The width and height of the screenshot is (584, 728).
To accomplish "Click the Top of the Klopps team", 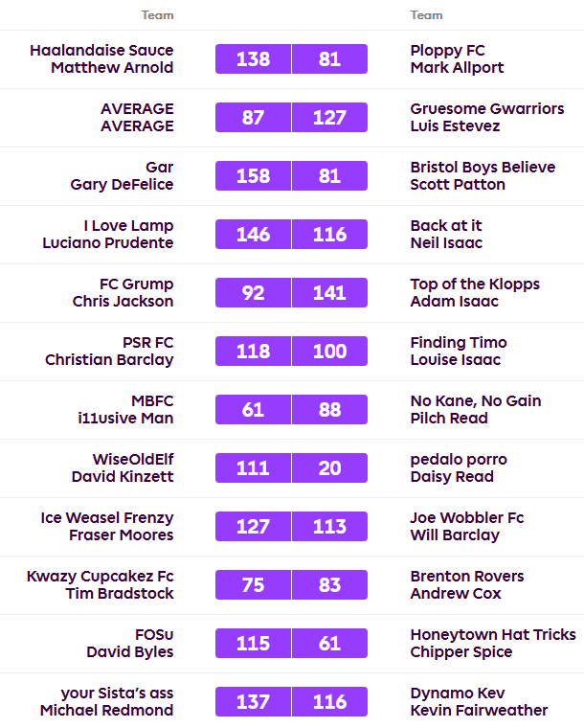I will coord(474,284).
